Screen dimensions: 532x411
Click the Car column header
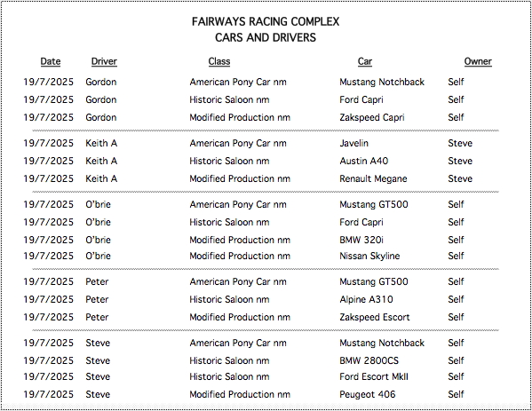coord(365,61)
